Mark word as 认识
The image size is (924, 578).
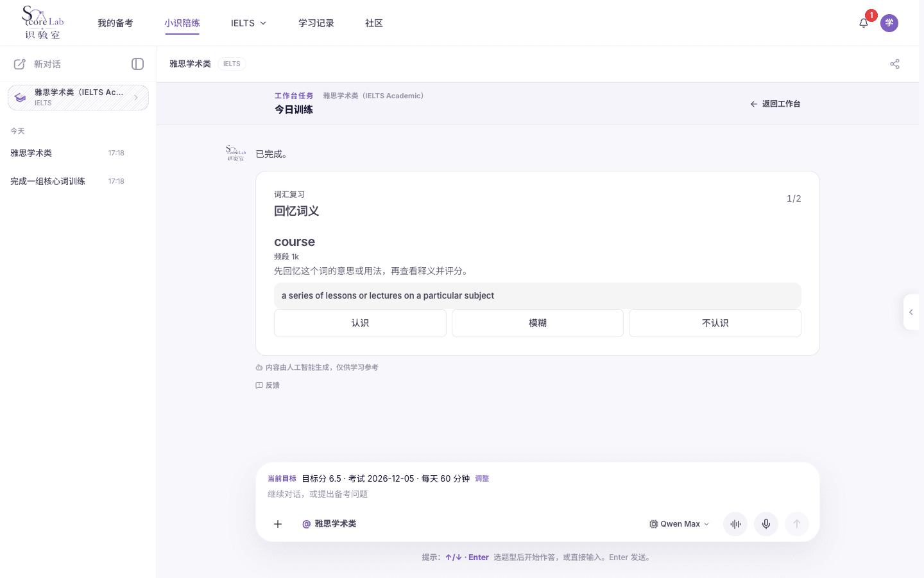point(360,323)
